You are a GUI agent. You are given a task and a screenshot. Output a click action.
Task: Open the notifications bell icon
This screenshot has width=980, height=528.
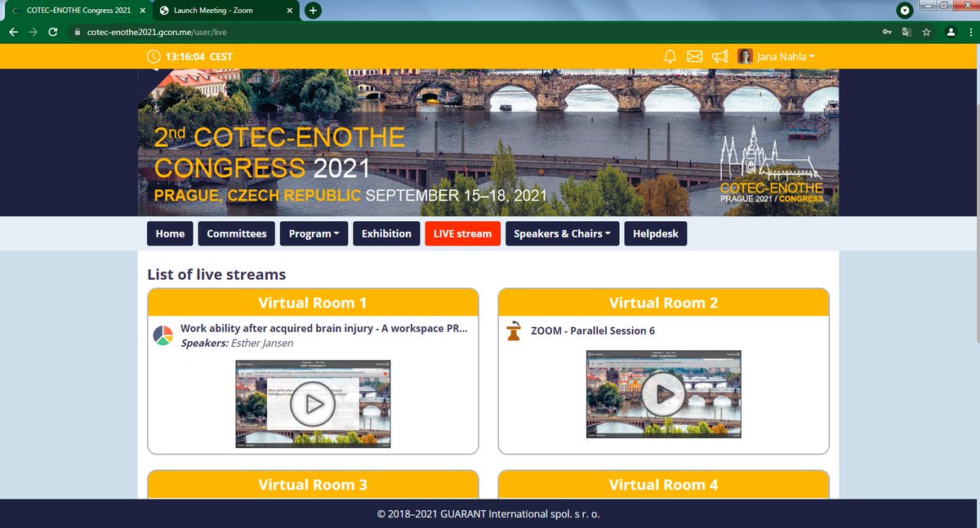coord(670,56)
